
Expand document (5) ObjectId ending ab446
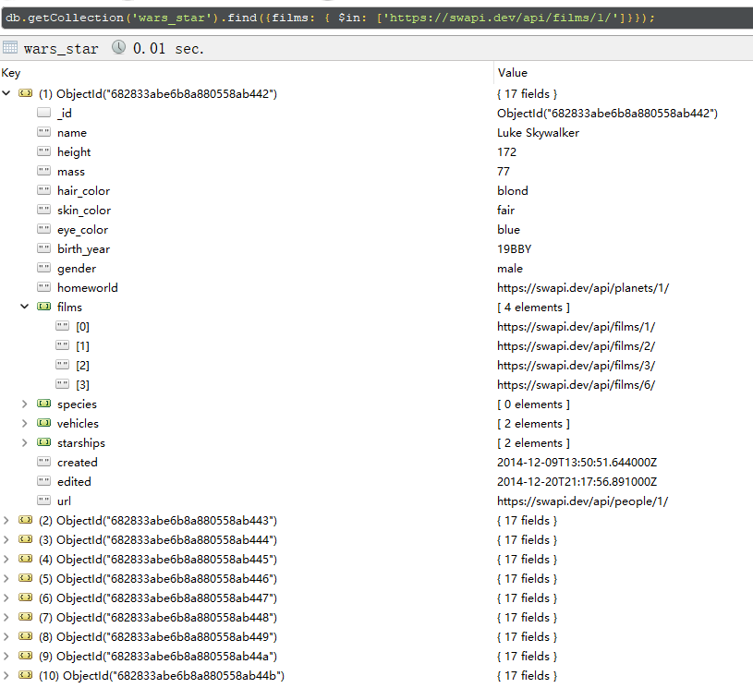tap(6, 578)
